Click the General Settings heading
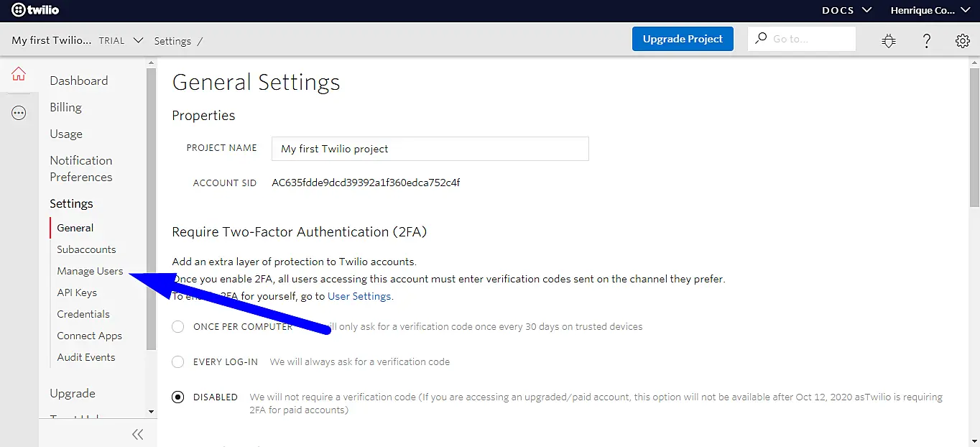 pyautogui.click(x=256, y=82)
